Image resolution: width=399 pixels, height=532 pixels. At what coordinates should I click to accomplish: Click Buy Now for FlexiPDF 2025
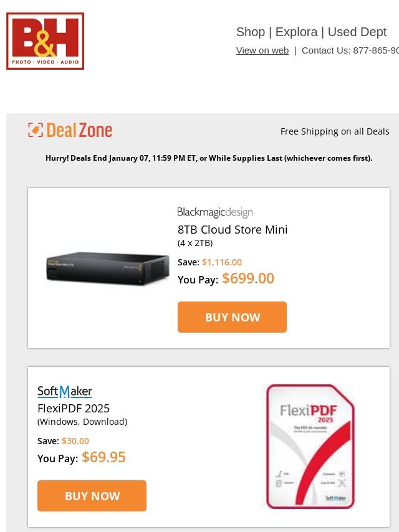pyautogui.click(x=92, y=496)
